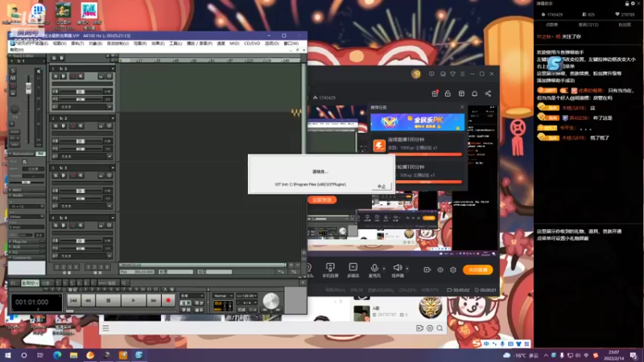Click the red Record button in transport
644x362 pixels.
coord(168,301)
